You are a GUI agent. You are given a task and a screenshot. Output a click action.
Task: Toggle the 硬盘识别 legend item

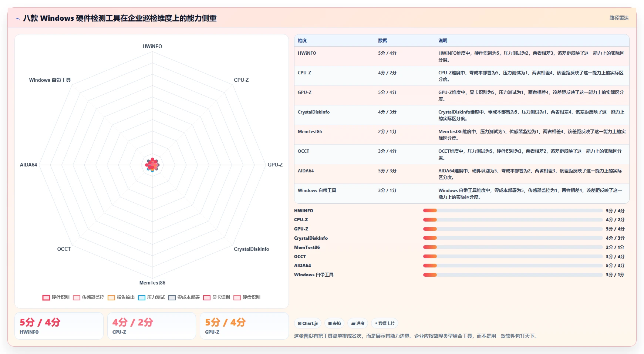(x=247, y=297)
